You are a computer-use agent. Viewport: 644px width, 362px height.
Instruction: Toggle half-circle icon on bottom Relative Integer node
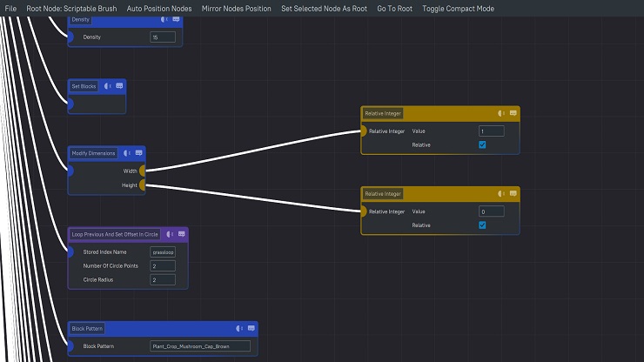(501, 193)
